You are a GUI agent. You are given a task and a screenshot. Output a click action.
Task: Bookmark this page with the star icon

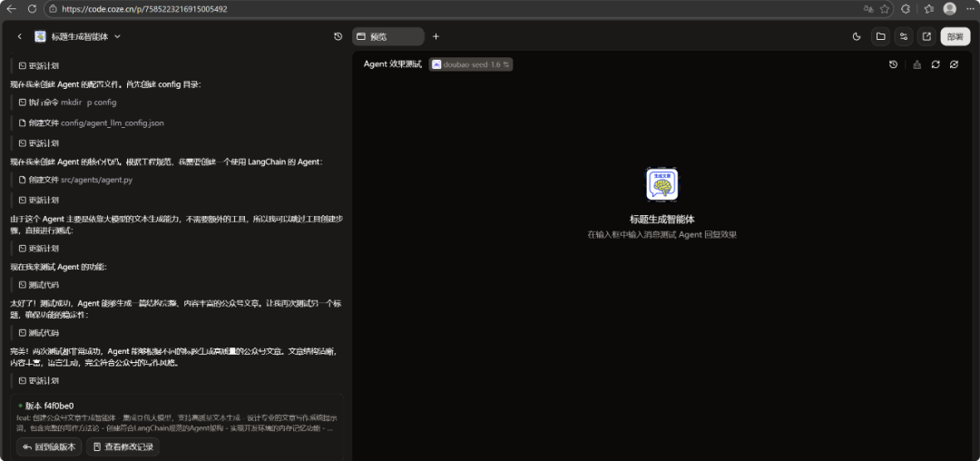885,9
